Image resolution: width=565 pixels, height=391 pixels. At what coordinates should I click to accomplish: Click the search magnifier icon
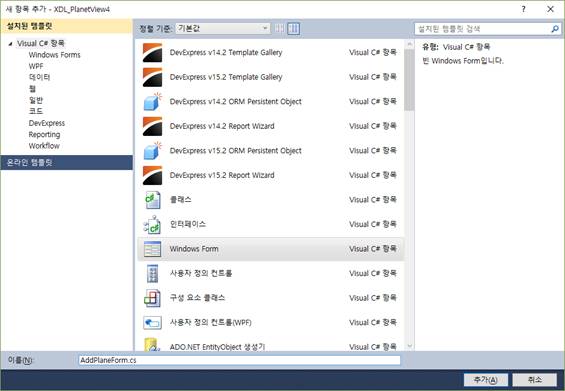coord(555,29)
